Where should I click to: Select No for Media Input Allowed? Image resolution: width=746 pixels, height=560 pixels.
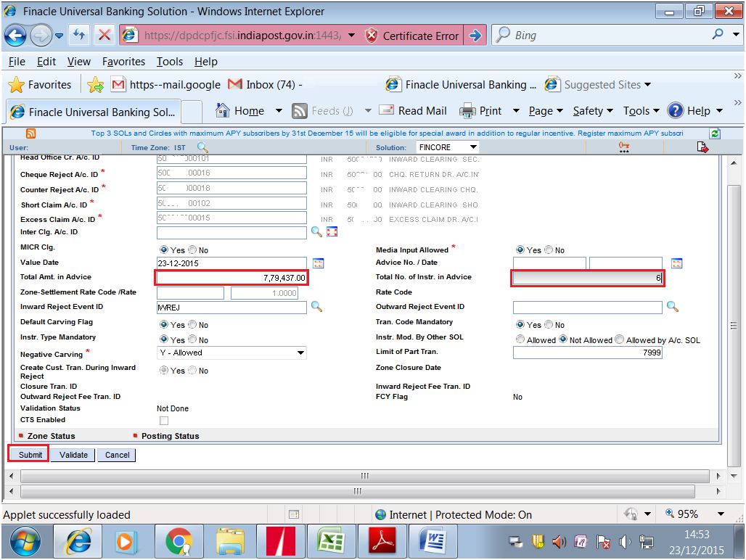[549, 250]
